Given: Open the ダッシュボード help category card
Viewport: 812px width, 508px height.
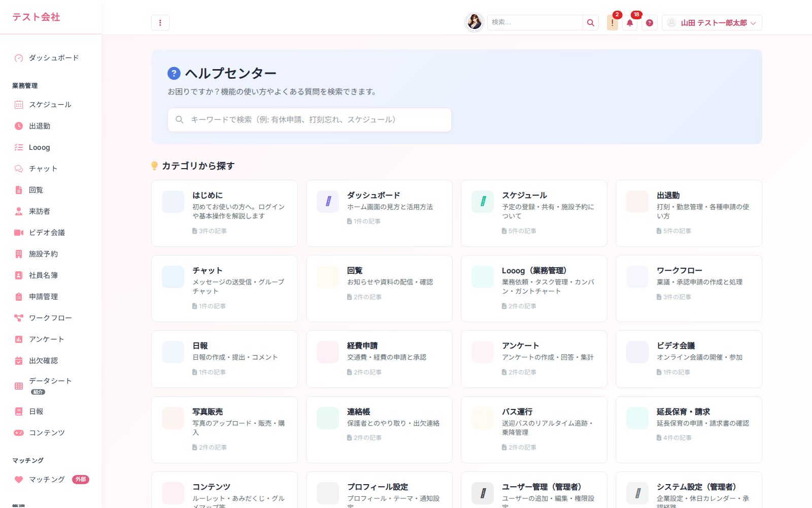Looking at the screenshot, I should [x=379, y=213].
